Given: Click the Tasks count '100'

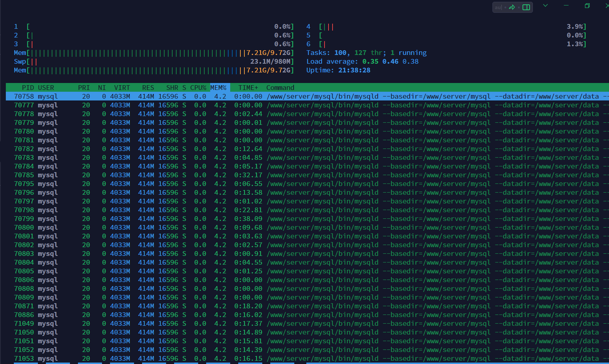Looking at the screenshot, I should tap(340, 53).
